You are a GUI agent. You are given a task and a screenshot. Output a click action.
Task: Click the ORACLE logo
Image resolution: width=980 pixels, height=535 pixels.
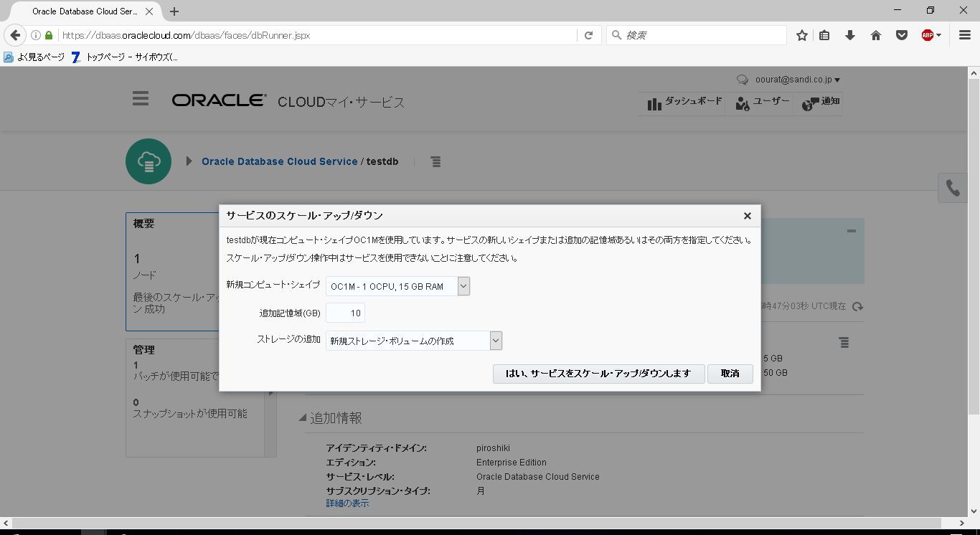point(219,100)
